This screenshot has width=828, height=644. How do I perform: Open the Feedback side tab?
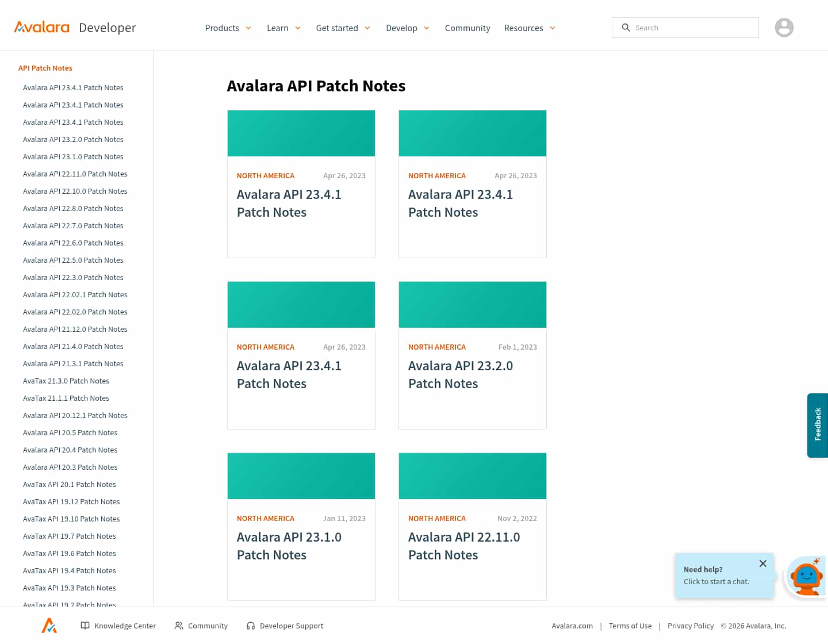pyautogui.click(x=817, y=425)
